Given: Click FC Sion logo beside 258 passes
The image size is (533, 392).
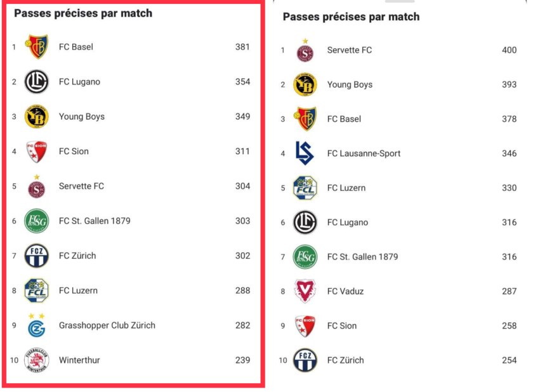Looking at the screenshot, I should [x=305, y=326].
